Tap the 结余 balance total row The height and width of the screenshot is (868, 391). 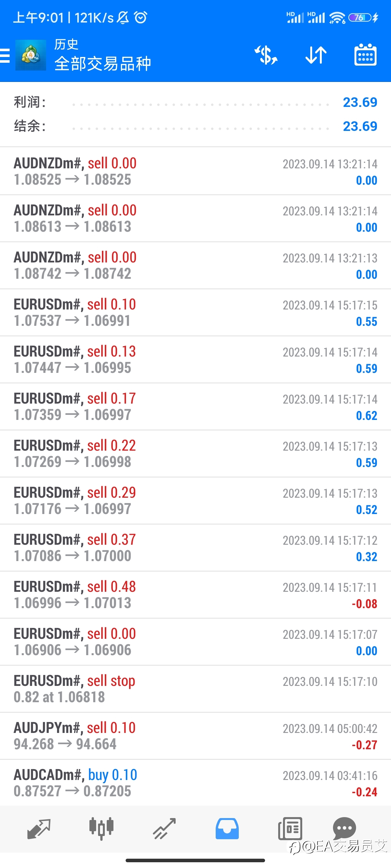[195, 126]
